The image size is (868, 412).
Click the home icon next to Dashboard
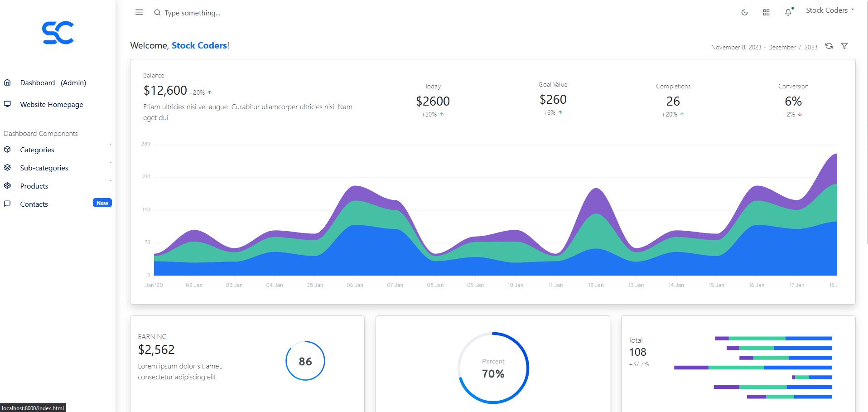point(7,82)
